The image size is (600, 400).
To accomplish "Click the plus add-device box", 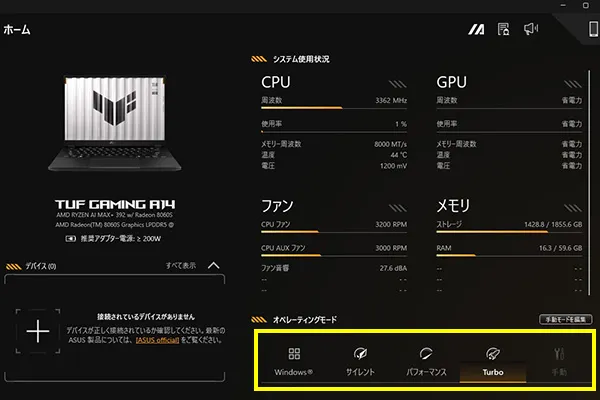I will (x=37, y=332).
